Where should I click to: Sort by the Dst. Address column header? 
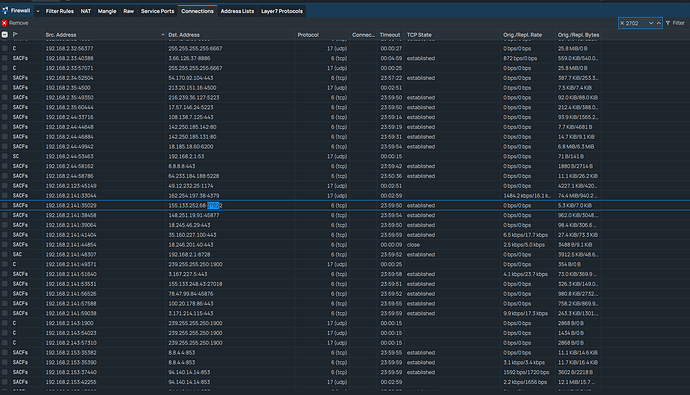tap(184, 35)
